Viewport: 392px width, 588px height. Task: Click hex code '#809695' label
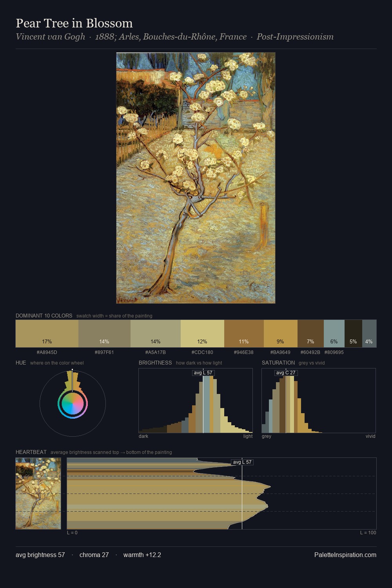[334, 352]
